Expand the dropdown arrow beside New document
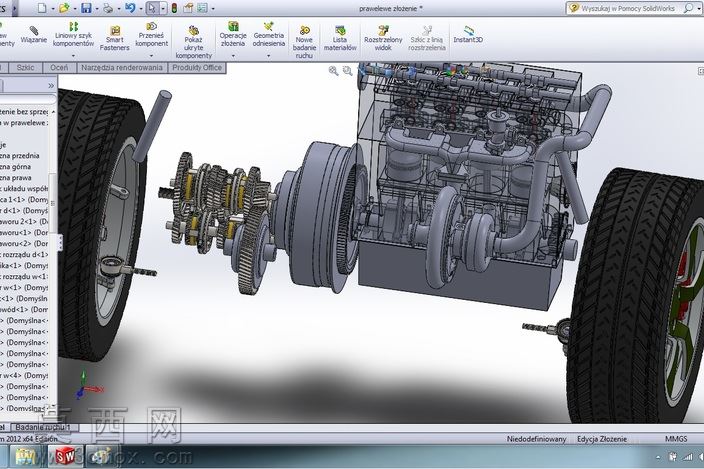 coord(53,9)
